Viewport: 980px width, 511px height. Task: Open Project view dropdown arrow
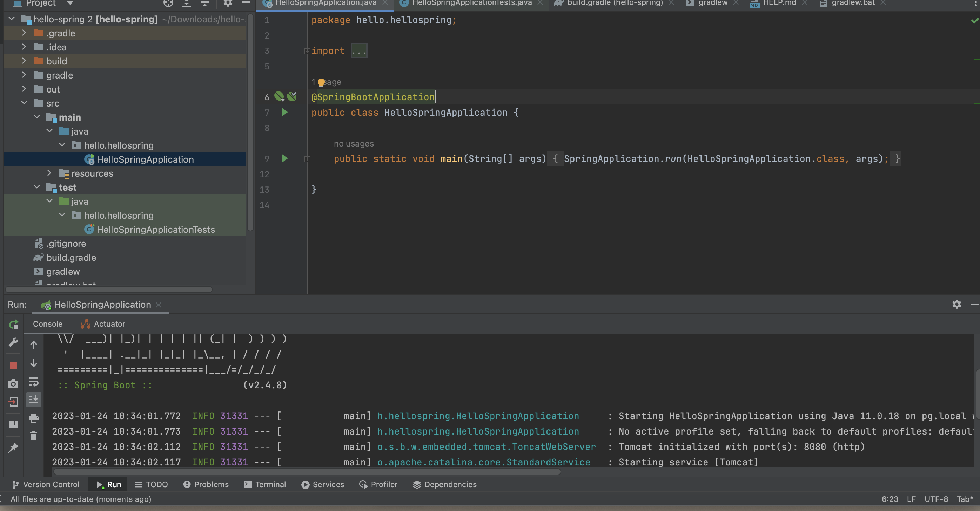tap(69, 4)
